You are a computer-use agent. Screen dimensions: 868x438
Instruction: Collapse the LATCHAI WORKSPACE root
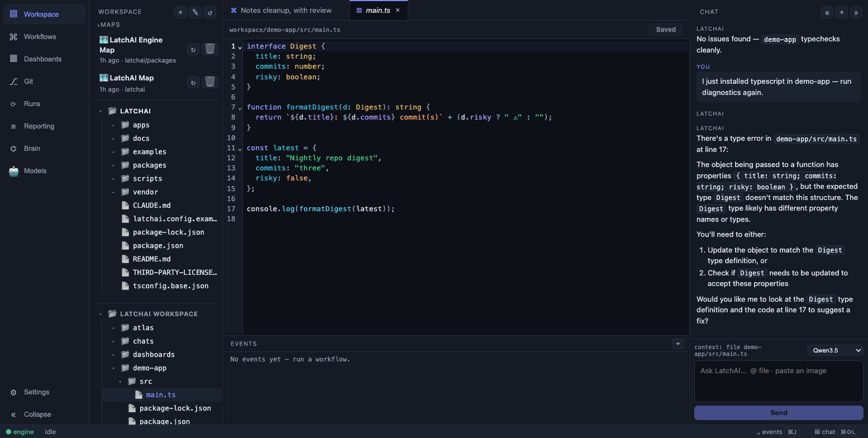[x=101, y=314]
